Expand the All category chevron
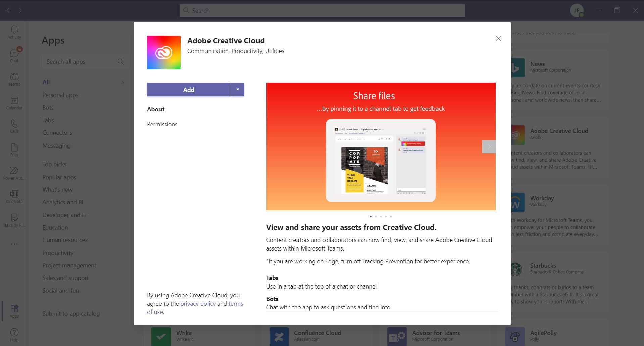644x346 pixels. (122, 82)
